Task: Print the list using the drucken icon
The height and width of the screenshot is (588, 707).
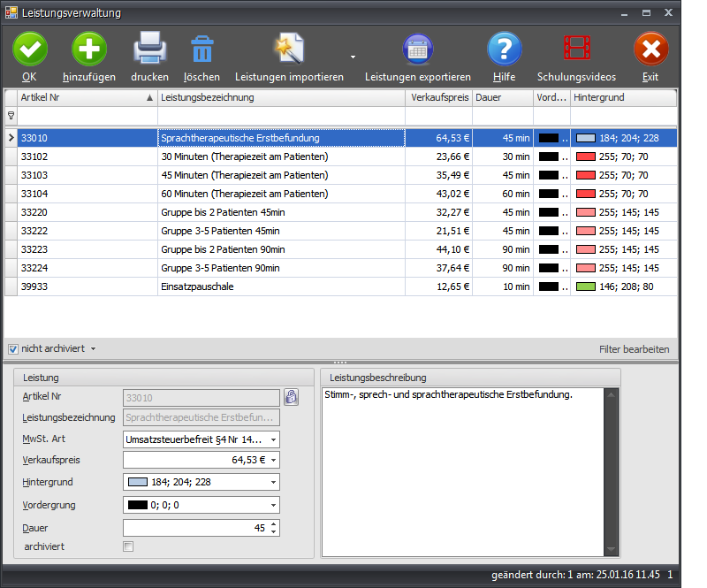Action: [x=149, y=49]
